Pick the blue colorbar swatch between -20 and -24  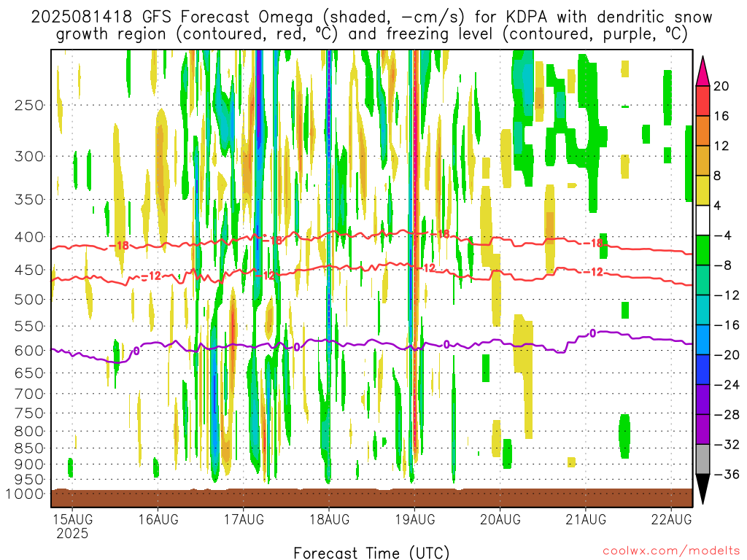703,370
